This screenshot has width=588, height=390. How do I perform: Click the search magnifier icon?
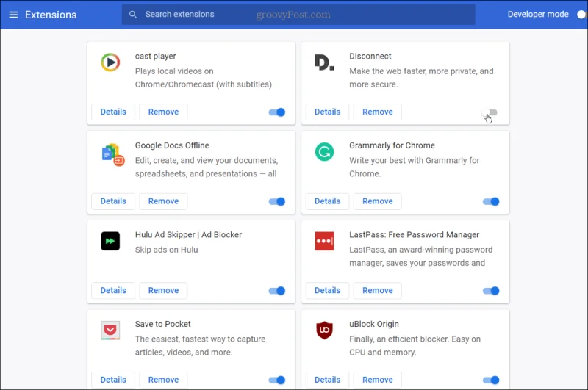pos(133,15)
